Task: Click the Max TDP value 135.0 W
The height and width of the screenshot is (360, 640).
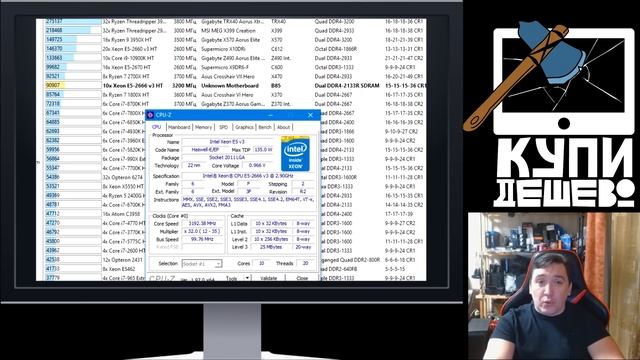Action: pos(263,150)
